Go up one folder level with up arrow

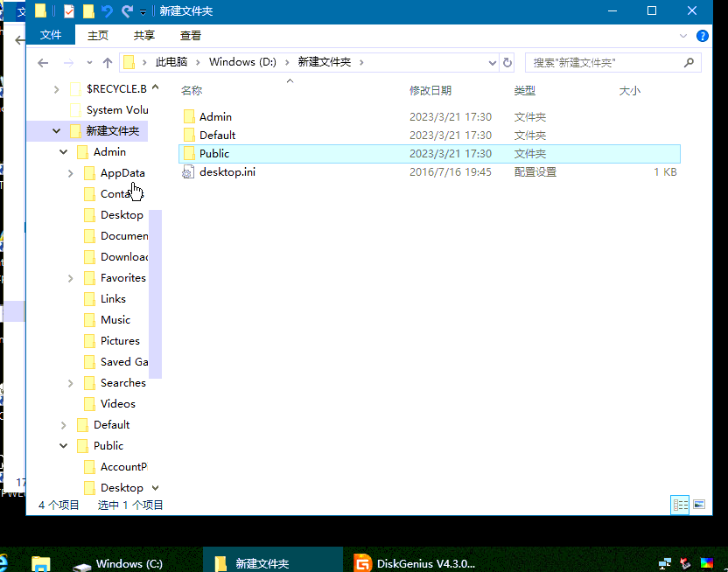coord(108,62)
